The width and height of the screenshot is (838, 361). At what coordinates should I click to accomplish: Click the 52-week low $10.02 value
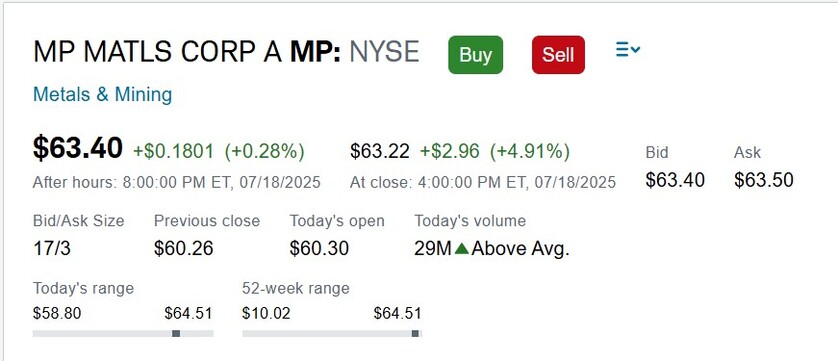tap(266, 313)
